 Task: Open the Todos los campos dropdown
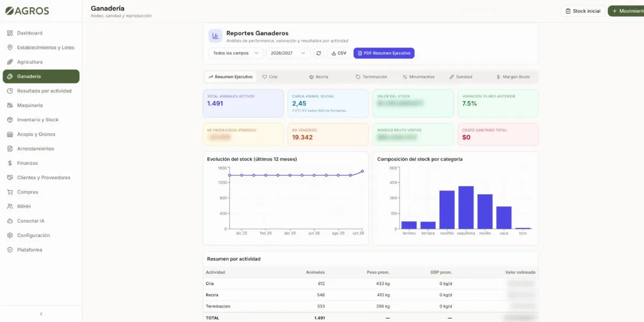236,53
